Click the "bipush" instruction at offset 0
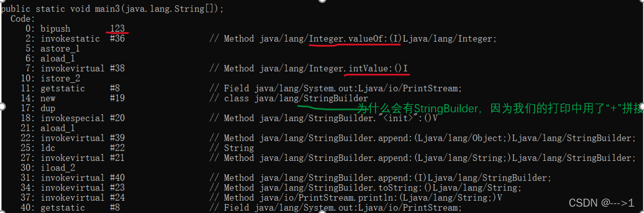This screenshot has height=213, width=644. (56, 29)
